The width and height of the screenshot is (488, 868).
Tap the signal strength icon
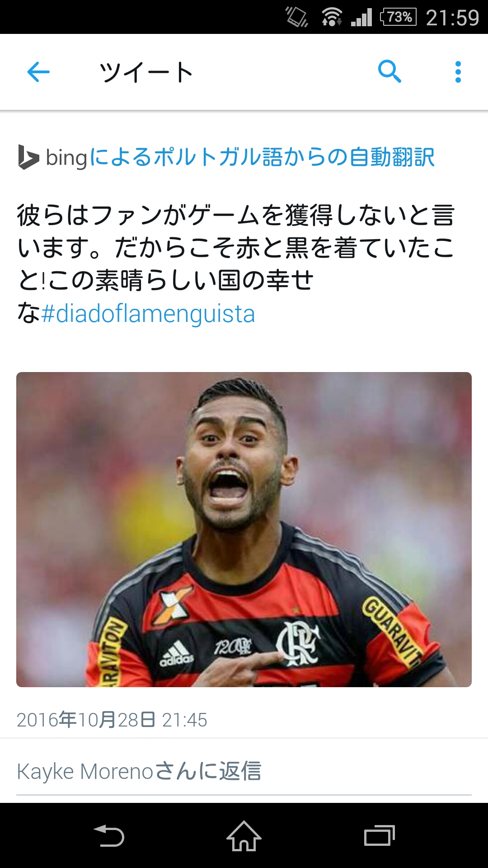pyautogui.click(x=361, y=17)
